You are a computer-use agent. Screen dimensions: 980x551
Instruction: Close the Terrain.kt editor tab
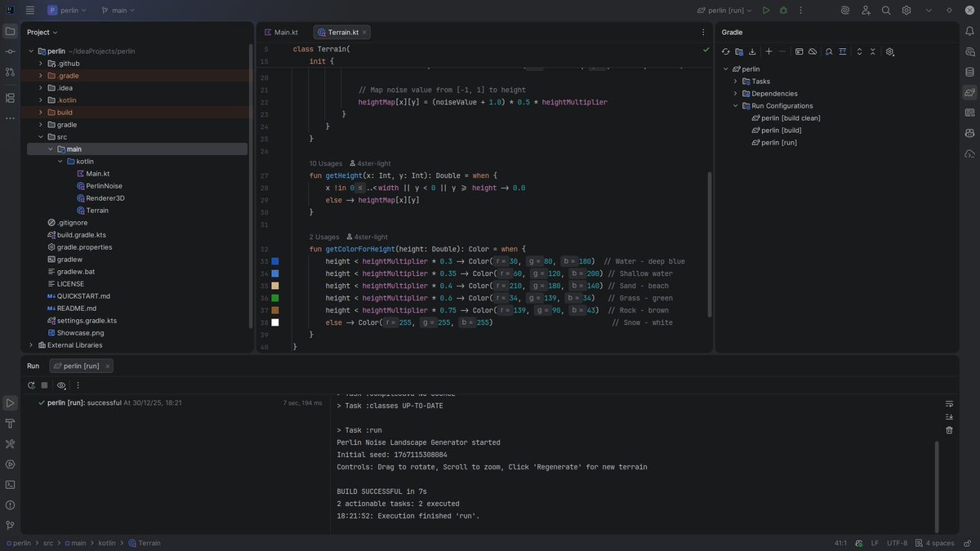(x=364, y=33)
